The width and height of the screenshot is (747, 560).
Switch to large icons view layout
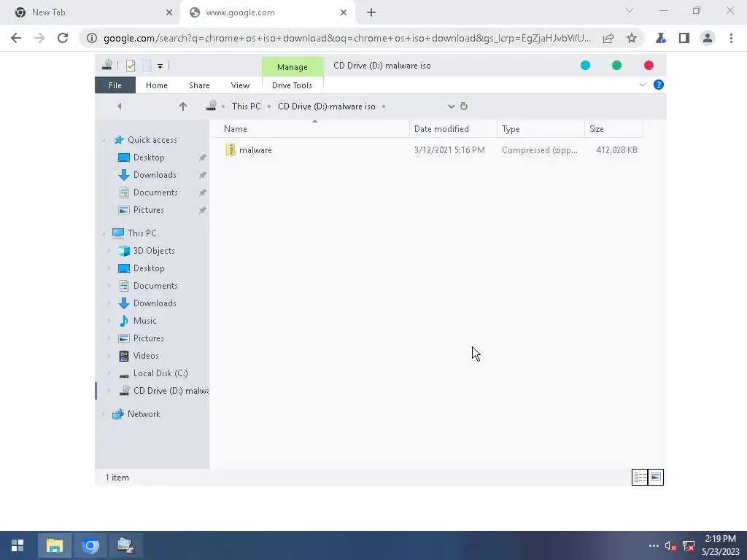tap(656, 477)
